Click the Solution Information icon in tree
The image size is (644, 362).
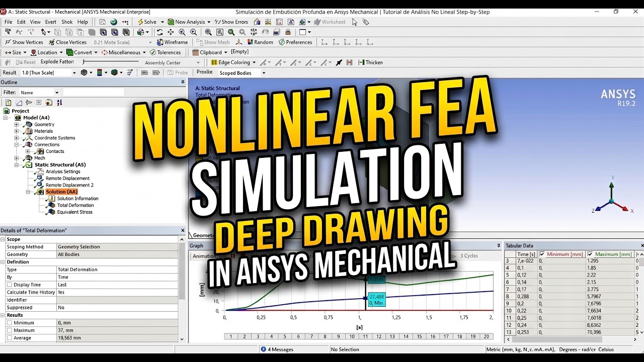(50, 199)
